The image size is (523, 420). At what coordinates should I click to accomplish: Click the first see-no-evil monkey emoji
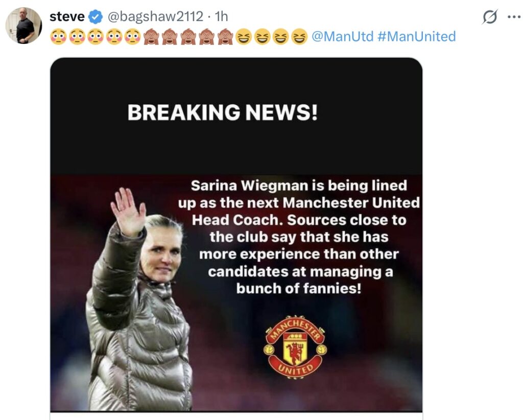[x=151, y=37]
